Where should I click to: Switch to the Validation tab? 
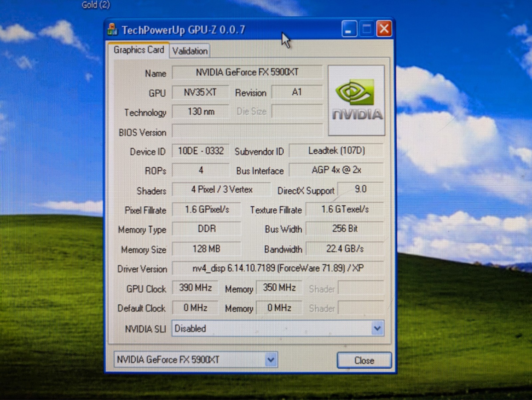click(190, 51)
